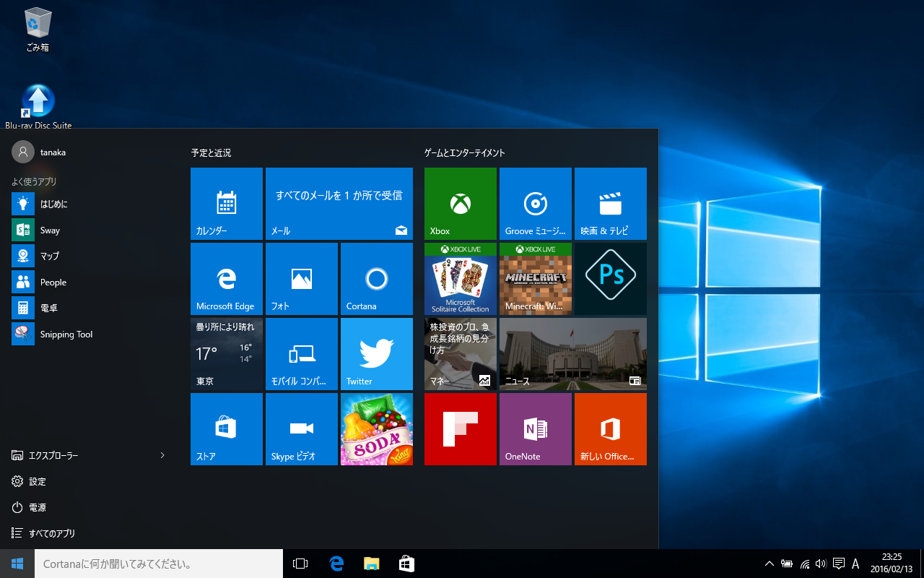Launch the Microsoft Edge tile
Viewport: 924px width, 578px height.
[x=227, y=279]
